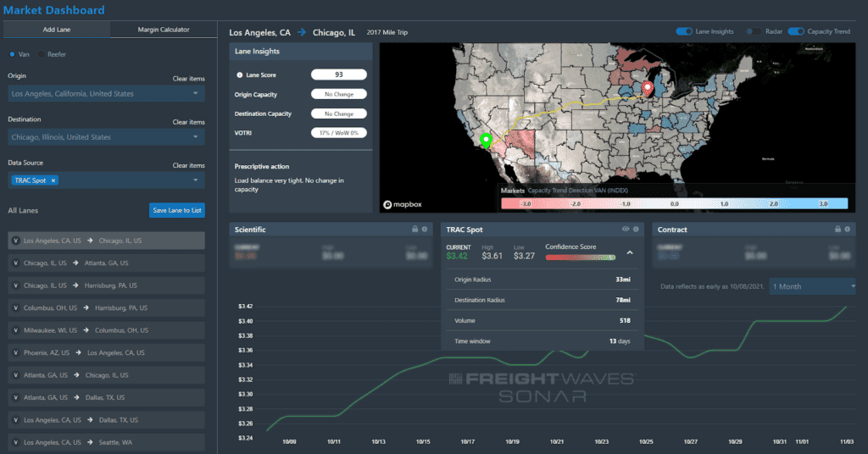Click the green origin pin on map

486,141
